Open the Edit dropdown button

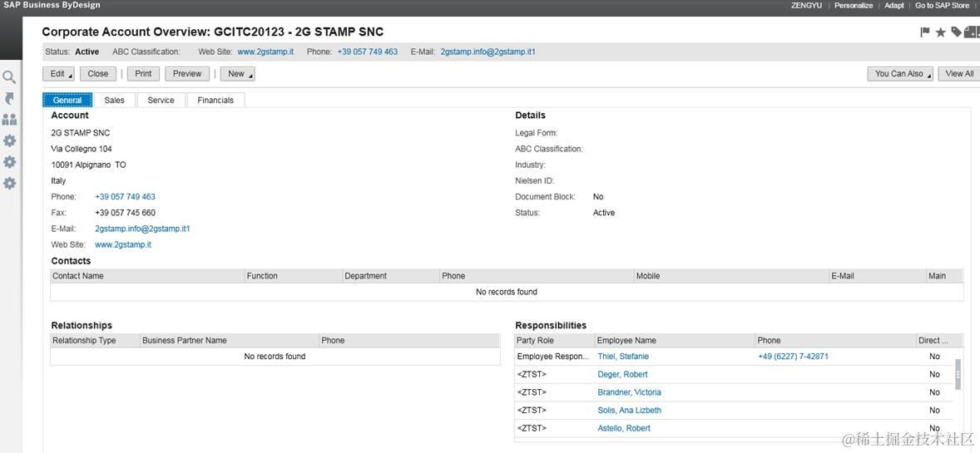tap(58, 74)
